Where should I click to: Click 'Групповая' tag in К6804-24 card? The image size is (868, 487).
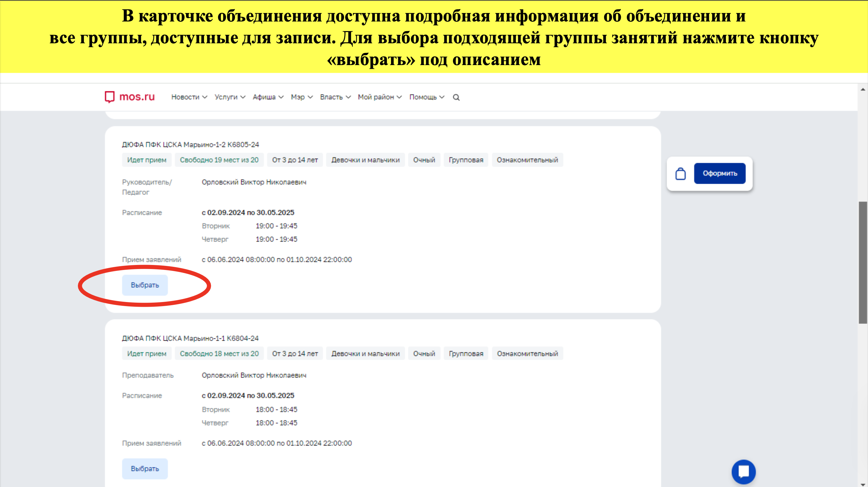click(466, 354)
